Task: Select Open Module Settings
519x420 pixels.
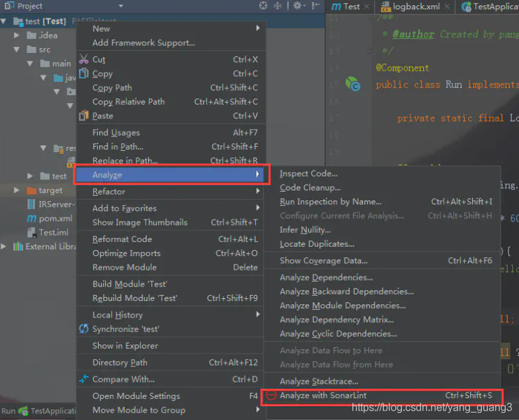Action: click(x=171, y=396)
